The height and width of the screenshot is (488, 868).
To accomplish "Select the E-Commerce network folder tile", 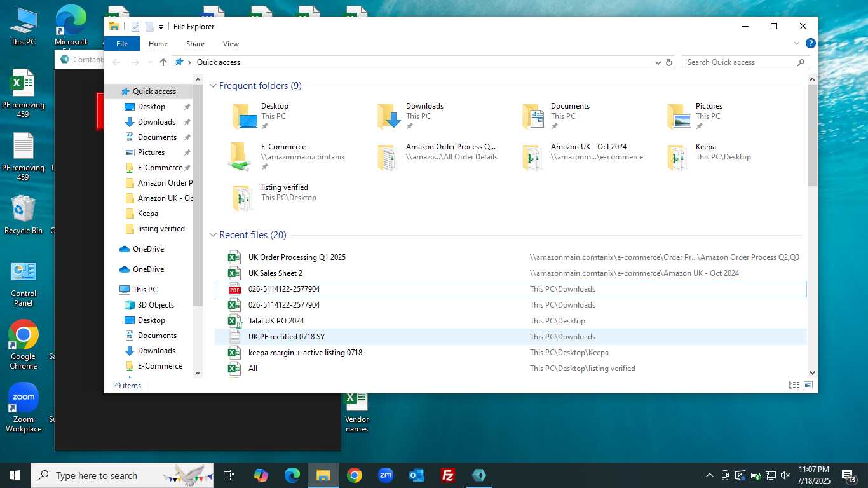I will (x=286, y=156).
